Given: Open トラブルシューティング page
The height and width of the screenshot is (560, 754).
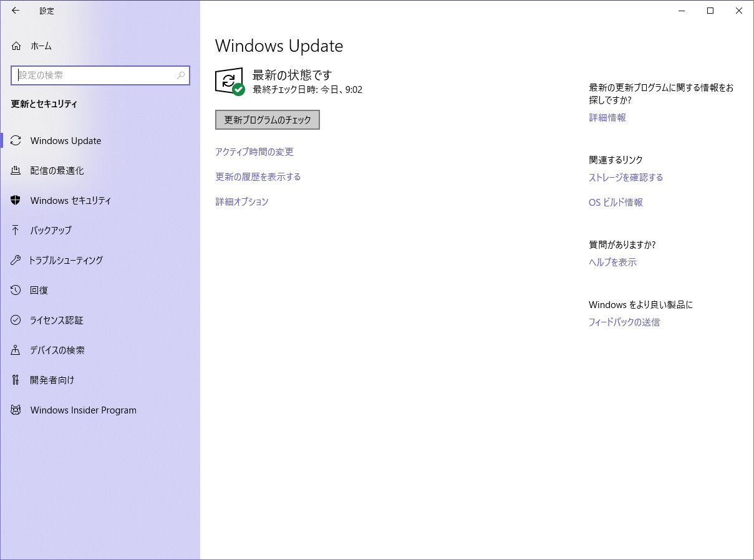Looking at the screenshot, I should pyautogui.click(x=100, y=261).
